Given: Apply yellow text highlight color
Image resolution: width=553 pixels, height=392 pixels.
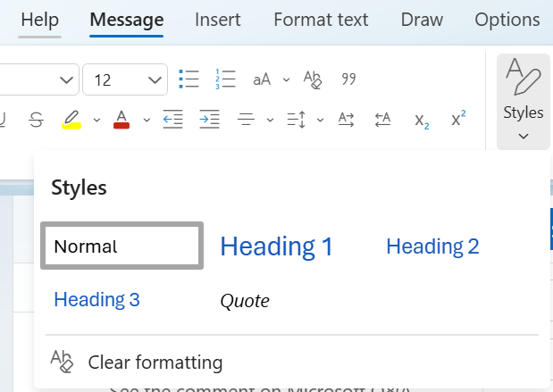Looking at the screenshot, I should pos(71,120).
